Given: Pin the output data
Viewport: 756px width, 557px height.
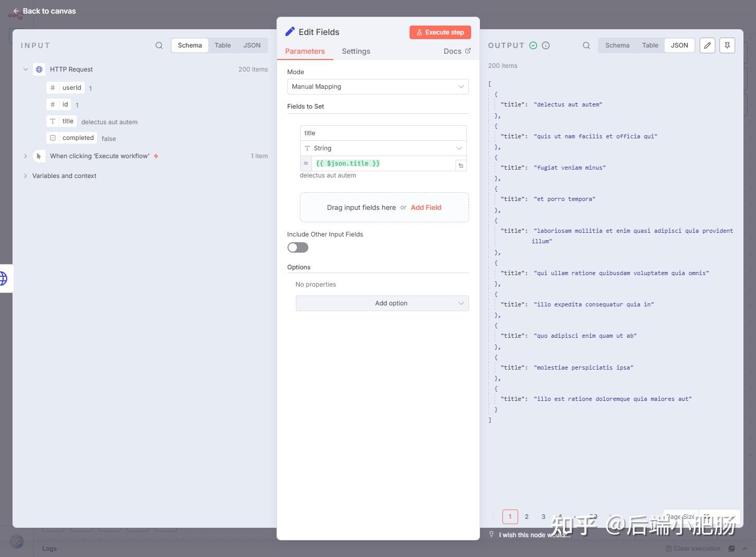Looking at the screenshot, I should [727, 45].
